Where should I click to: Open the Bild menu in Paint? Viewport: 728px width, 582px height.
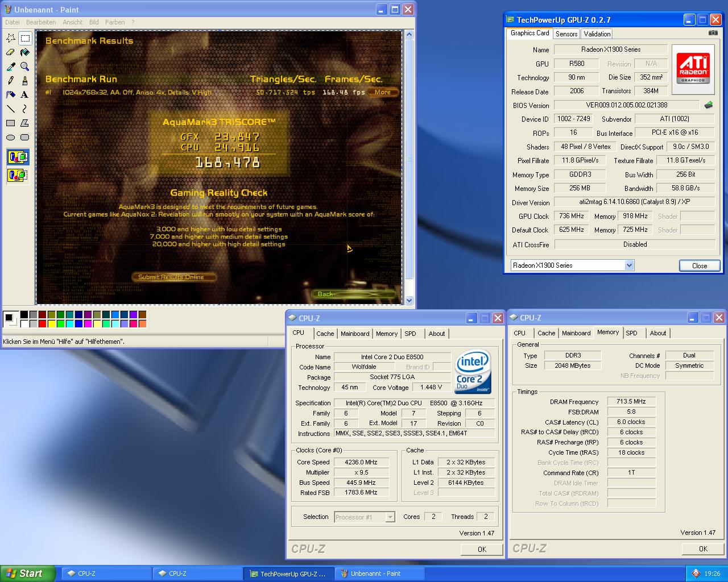tap(94, 22)
